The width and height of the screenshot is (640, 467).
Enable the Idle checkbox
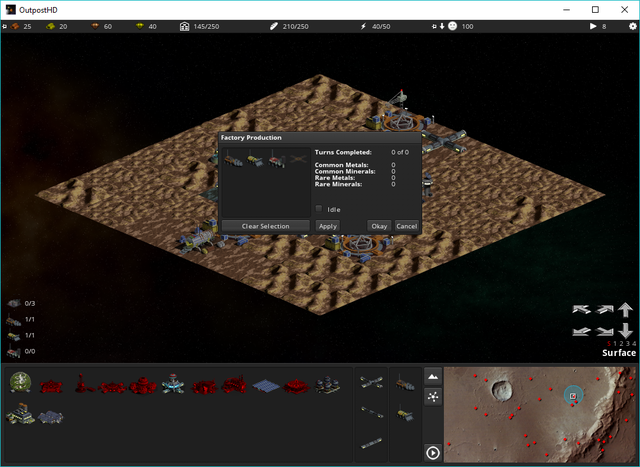319,209
